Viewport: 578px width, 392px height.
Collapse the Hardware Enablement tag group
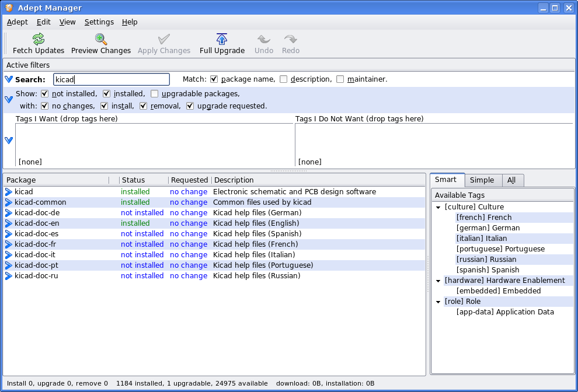point(438,281)
